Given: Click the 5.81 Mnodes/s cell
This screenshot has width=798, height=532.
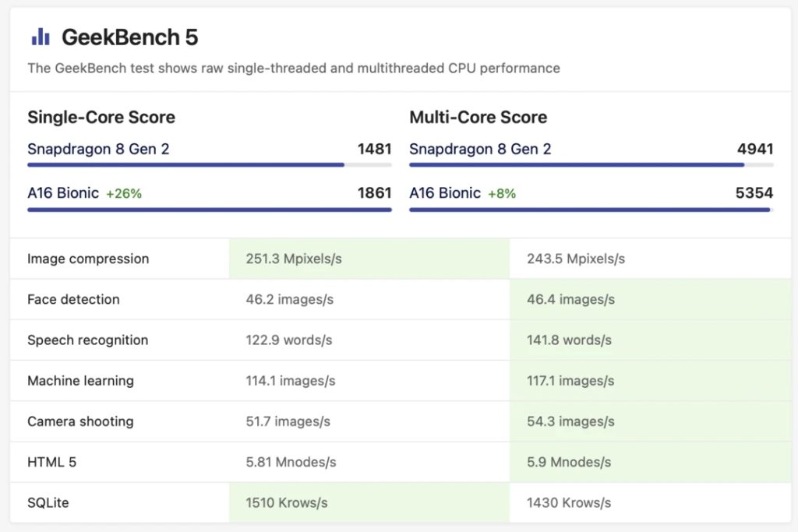Looking at the screenshot, I should (369, 462).
